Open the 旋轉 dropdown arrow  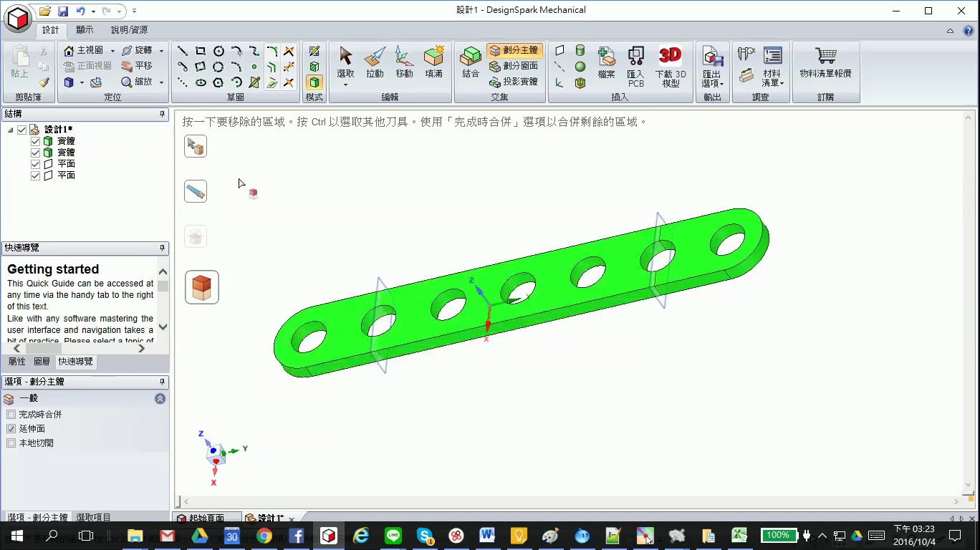tap(161, 51)
